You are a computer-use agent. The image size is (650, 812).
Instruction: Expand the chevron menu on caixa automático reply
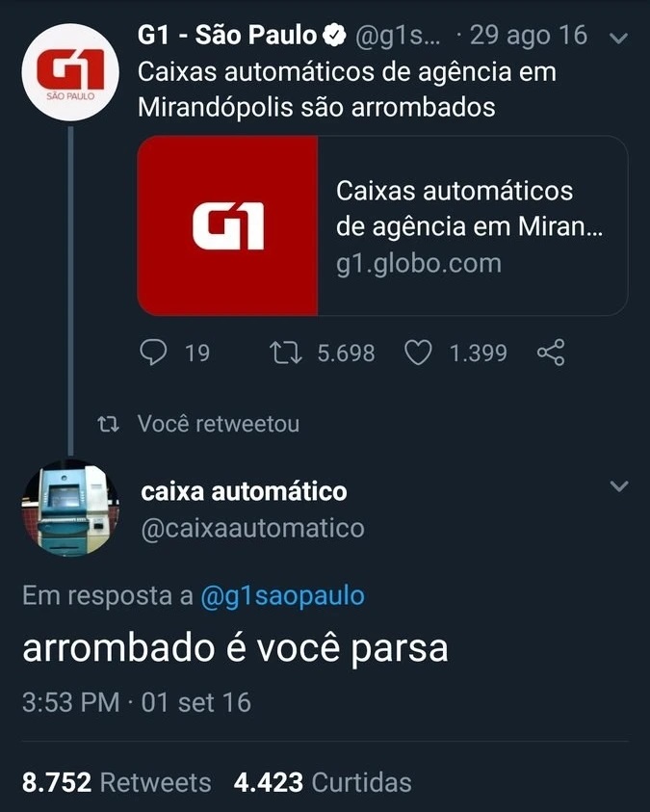coord(619,485)
